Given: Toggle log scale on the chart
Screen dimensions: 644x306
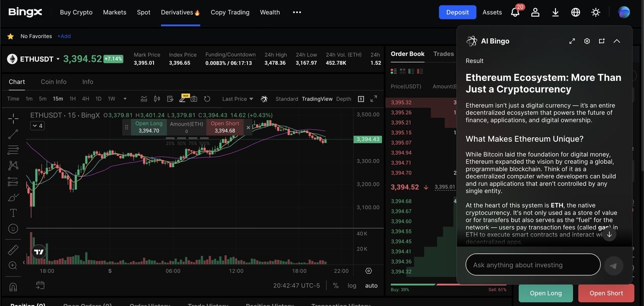Looking at the screenshot, I should pyautogui.click(x=352, y=285).
